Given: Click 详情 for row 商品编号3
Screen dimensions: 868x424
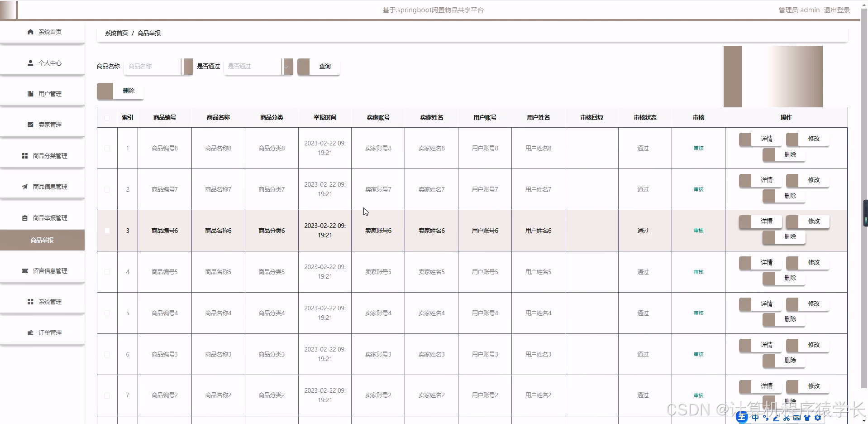Looking at the screenshot, I should (x=760, y=345).
